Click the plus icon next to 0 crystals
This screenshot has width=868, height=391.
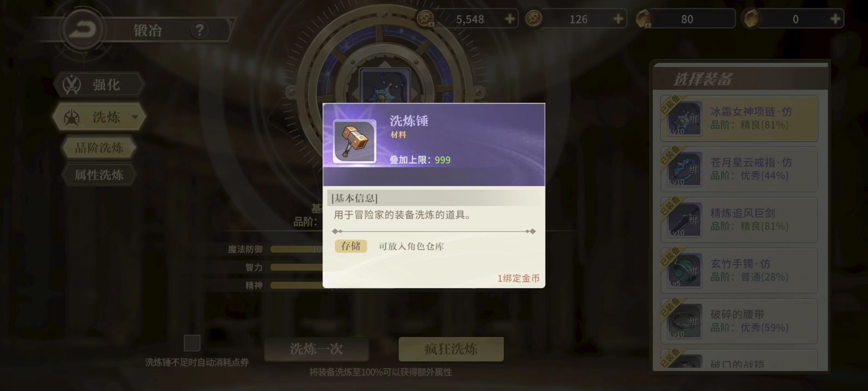[x=835, y=19]
